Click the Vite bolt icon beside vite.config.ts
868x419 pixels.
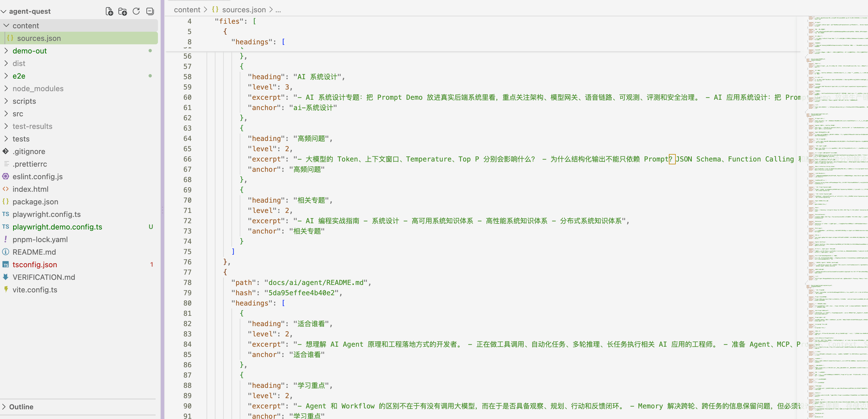(6, 290)
